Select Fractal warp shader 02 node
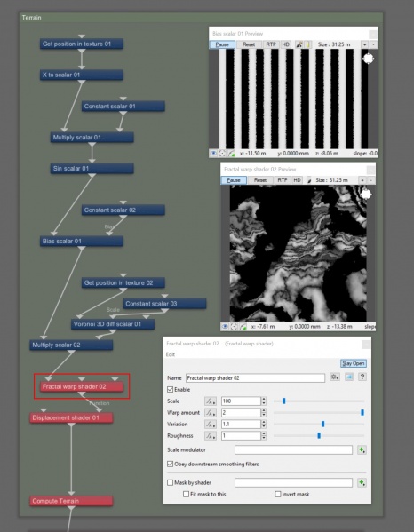The image size is (414, 532). [82, 386]
